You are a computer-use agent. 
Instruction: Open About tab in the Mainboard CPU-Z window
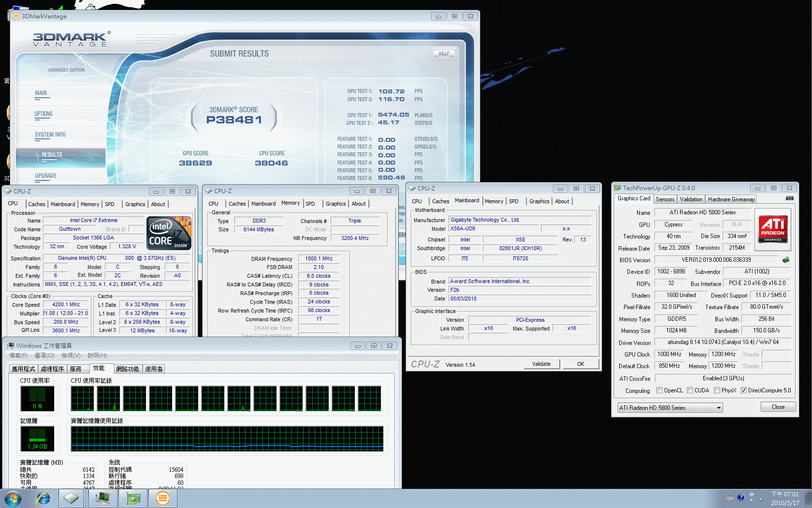point(562,201)
